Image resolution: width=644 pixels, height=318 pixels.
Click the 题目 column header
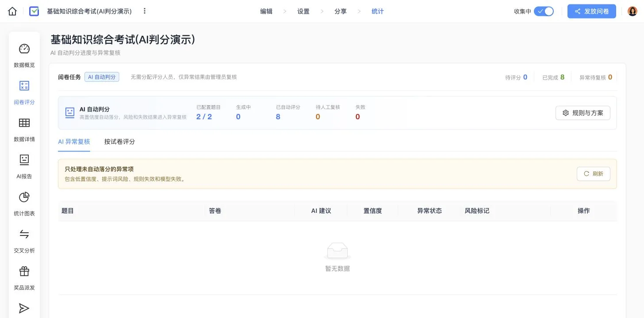tap(68, 211)
